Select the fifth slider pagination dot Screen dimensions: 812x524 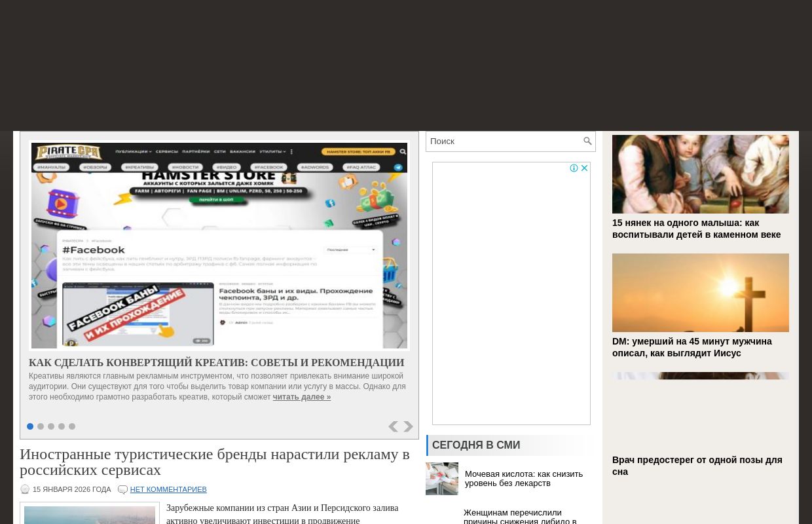pyautogui.click(x=72, y=426)
